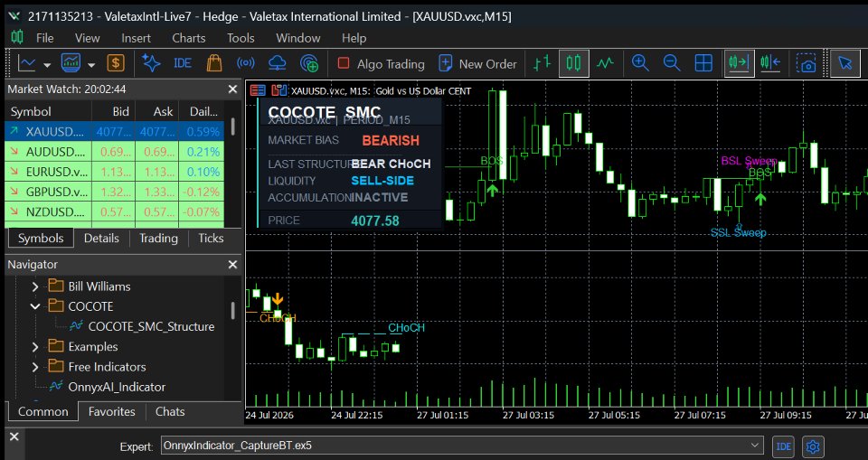Switch to candlestick chart view
This screenshot has width=868, height=460.
coord(573,63)
